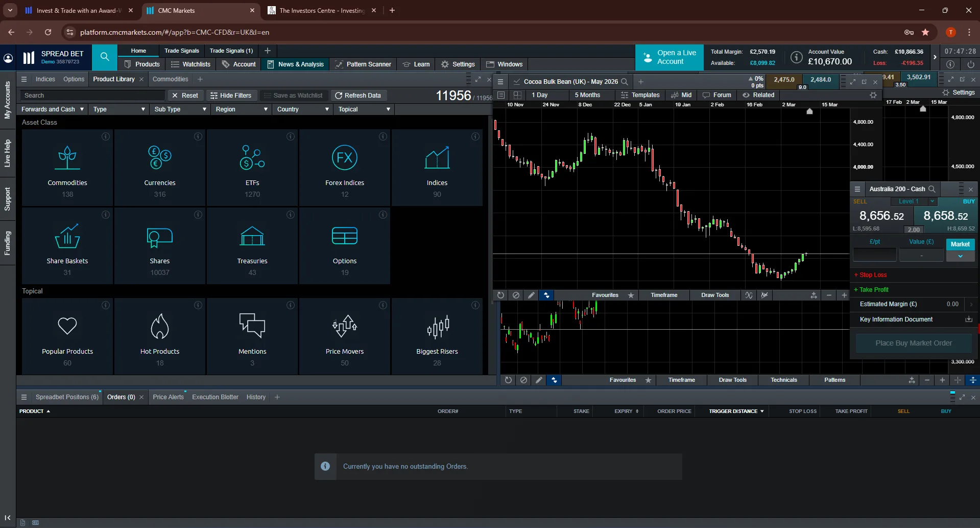Image resolution: width=980 pixels, height=528 pixels.
Task: Open the Forex Indices tile
Action: coord(345,168)
